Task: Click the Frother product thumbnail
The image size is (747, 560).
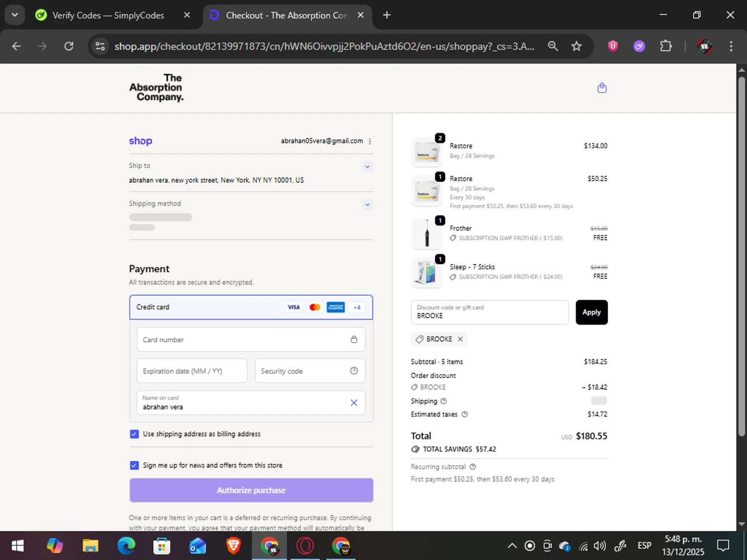Action: point(427,233)
